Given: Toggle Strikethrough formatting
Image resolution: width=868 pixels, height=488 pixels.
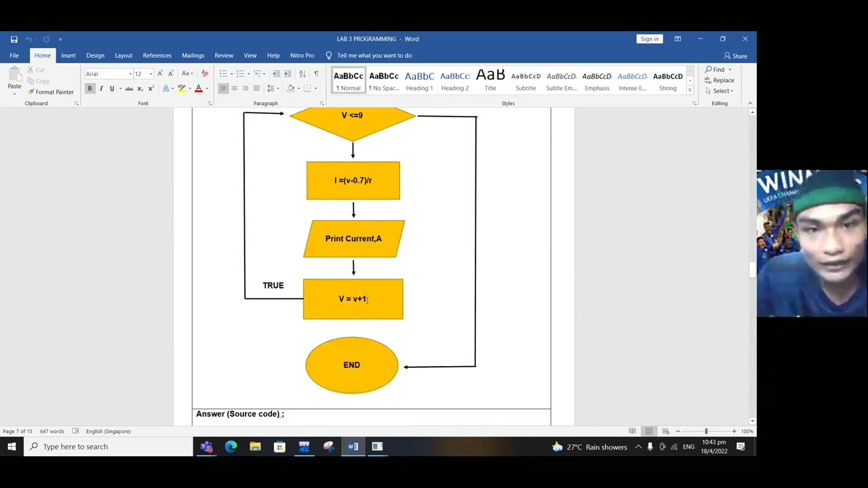Looking at the screenshot, I should (129, 89).
